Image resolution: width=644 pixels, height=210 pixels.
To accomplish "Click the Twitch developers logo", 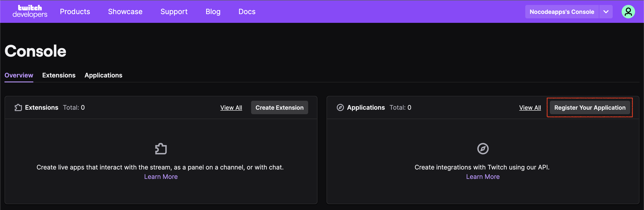I will (x=30, y=11).
